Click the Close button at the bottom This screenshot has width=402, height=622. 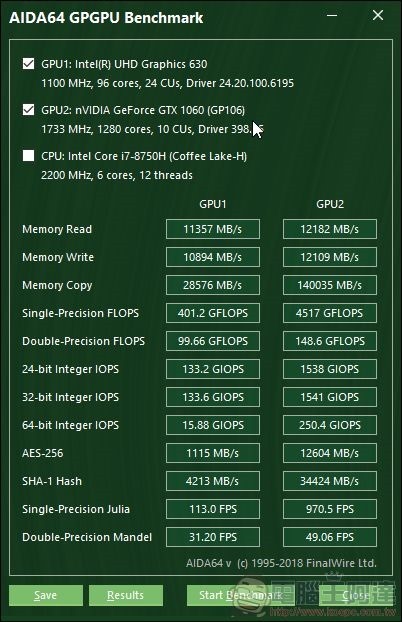click(x=356, y=595)
